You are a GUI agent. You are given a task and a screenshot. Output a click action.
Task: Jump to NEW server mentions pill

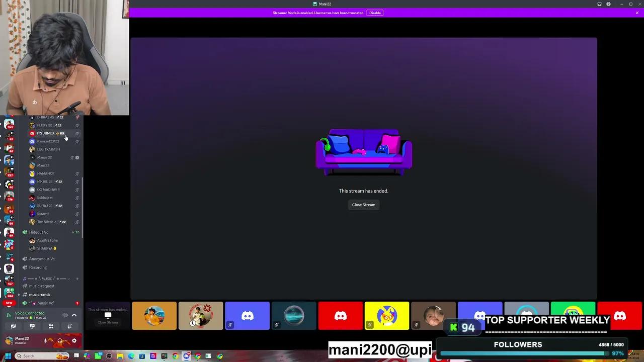(x=9, y=303)
